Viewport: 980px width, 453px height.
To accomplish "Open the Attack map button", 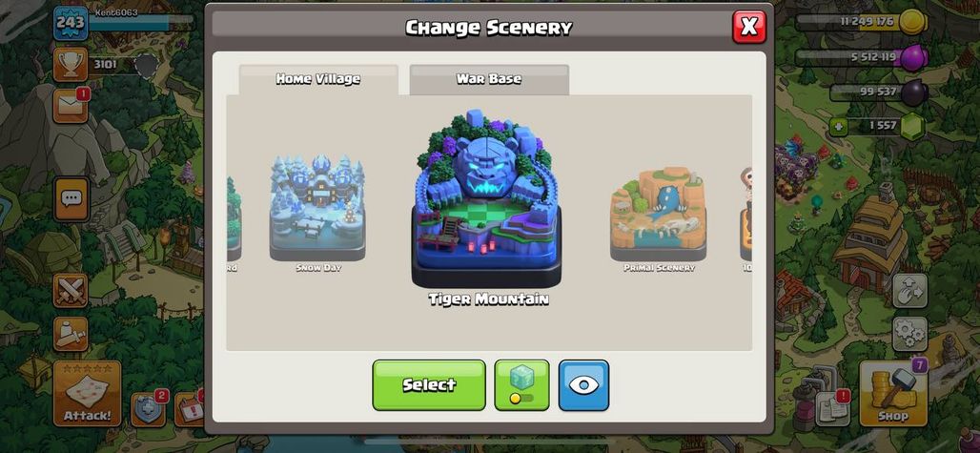I will (x=87, y=394).
